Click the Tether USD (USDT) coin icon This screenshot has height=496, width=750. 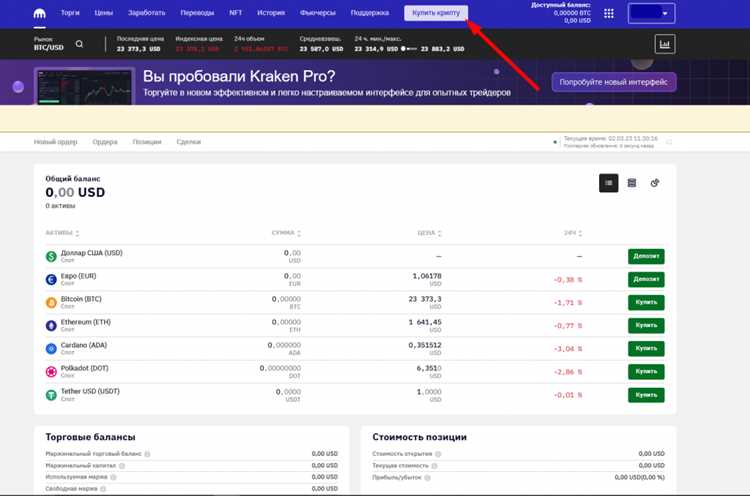point(51,395)
